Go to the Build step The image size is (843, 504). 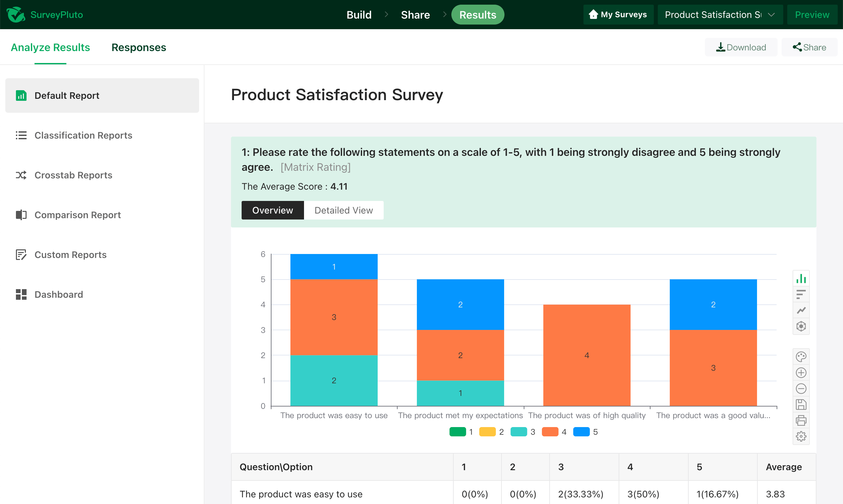[359, 15]
